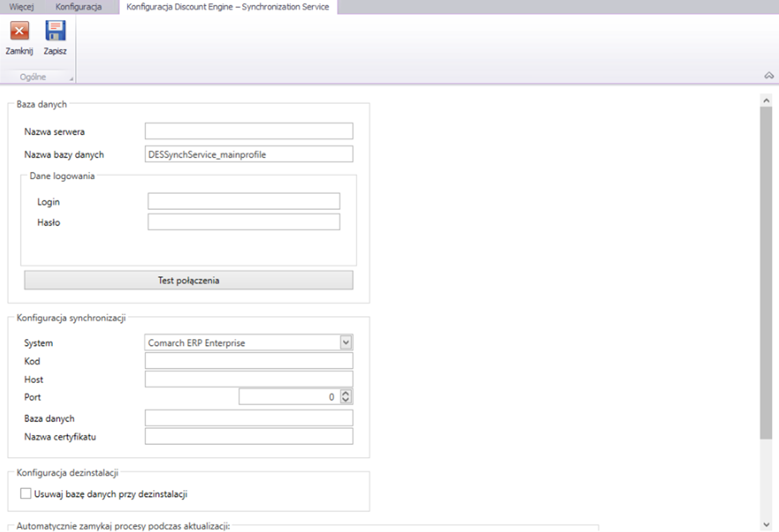779x532 pixels.
Task: Run the Test połączenia button
Action: (x=188, y=280)
